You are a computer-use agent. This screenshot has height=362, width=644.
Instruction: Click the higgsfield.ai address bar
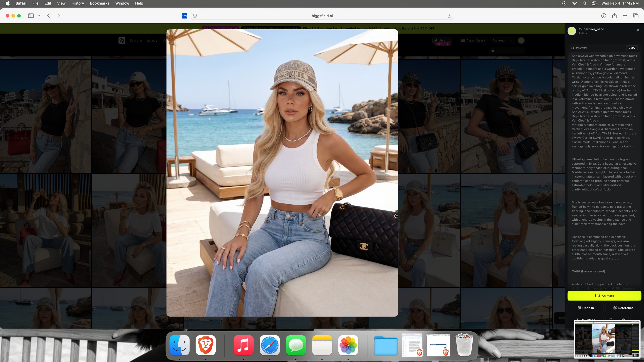[x=322, y=16]
